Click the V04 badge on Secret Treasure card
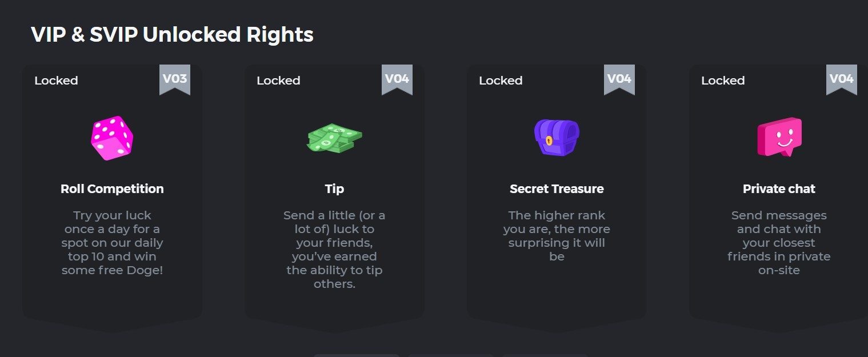The height and width of the screenshot is (357, 868). pyautogui.click(x=619, y=80)
